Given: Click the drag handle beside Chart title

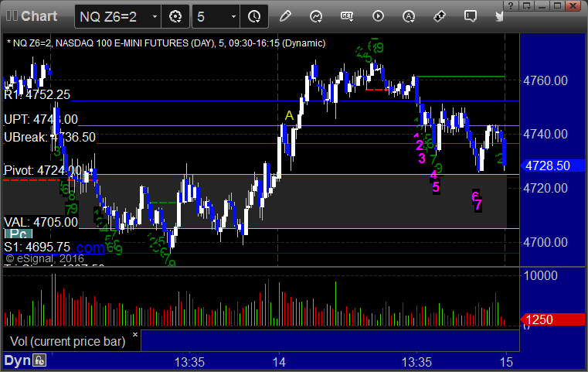Looking at the screenshot, I should point(12,15).
